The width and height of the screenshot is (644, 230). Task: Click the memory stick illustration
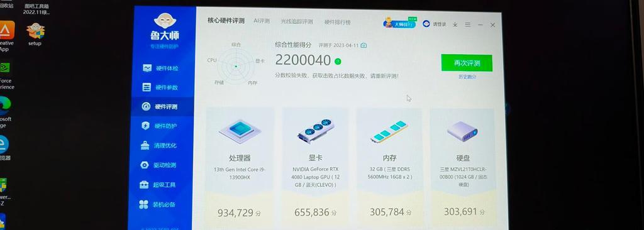[x=389, y=131]
